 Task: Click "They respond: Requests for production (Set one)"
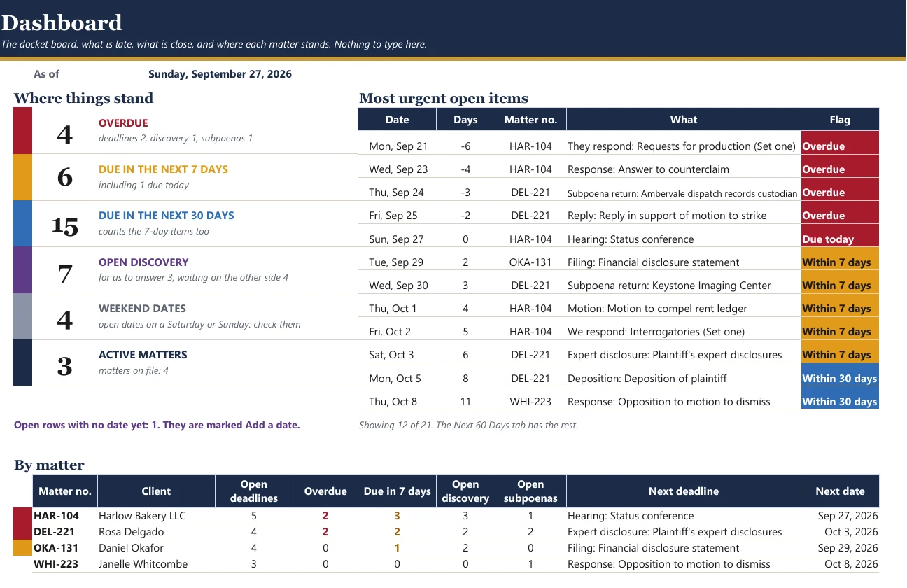click(682, 146)
